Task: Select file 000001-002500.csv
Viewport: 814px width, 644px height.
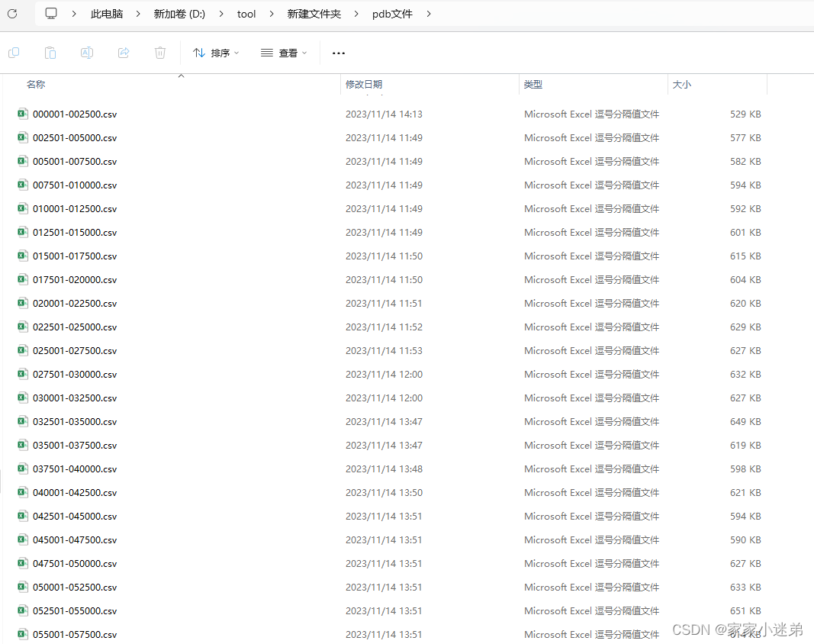Action: [75, 114]
